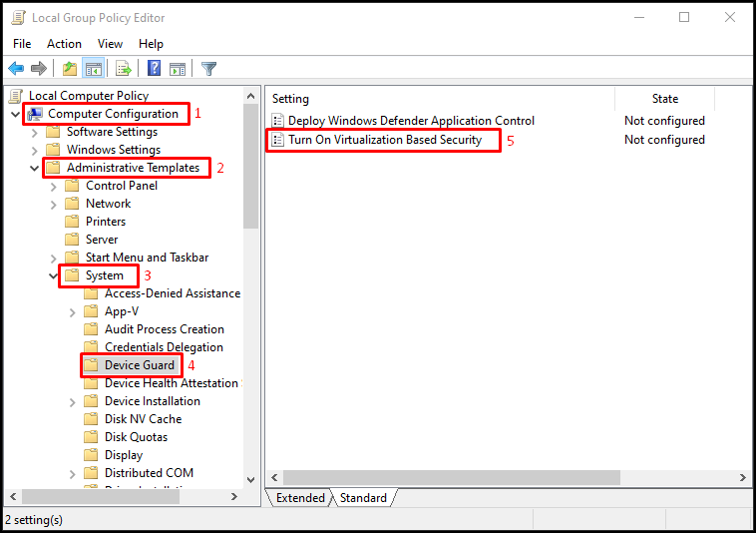Click the tree pane scroll-left arrow
The image size is (756, 533).
pyautogui.click(x=14, y=496)
